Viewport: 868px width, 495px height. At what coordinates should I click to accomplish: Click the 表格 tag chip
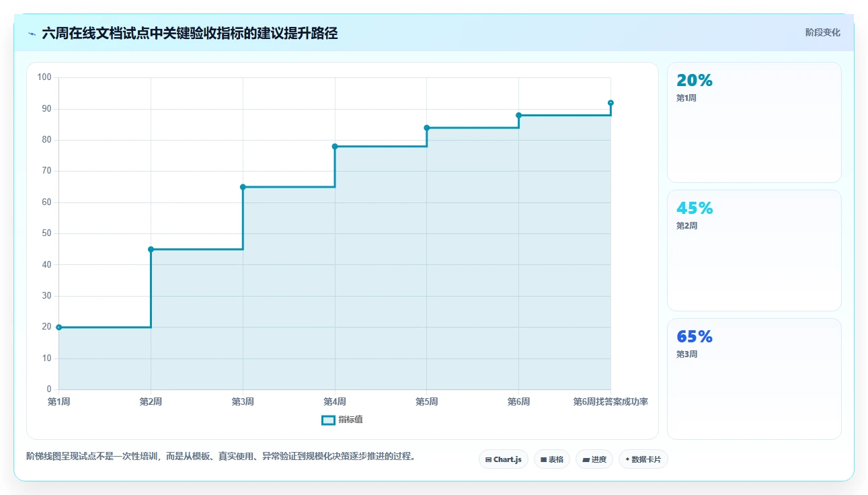point(552,459)
